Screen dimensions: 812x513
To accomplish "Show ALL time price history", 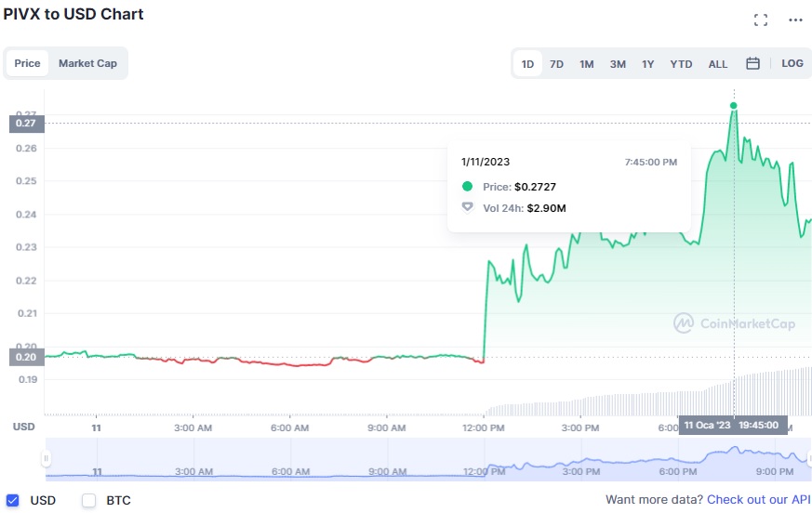I will point(718,64).
